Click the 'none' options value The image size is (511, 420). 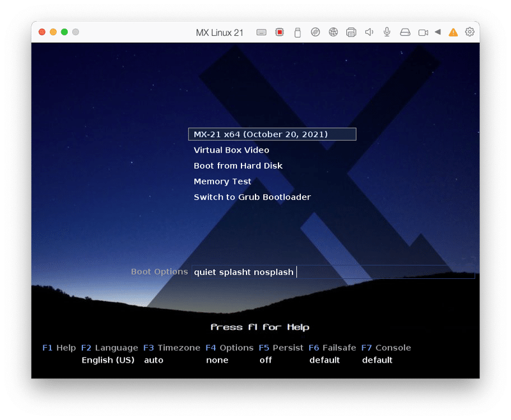217,360
